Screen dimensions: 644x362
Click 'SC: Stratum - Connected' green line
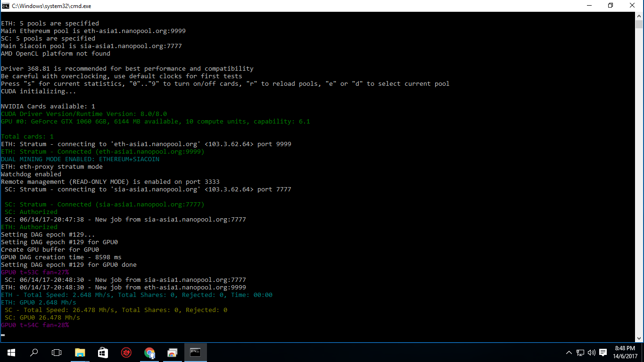[105, 205]
